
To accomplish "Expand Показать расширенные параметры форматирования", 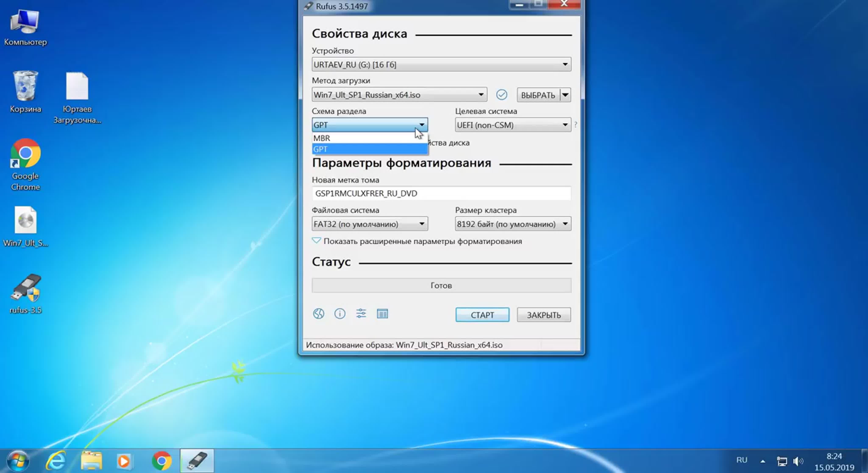I will point(417,241).
